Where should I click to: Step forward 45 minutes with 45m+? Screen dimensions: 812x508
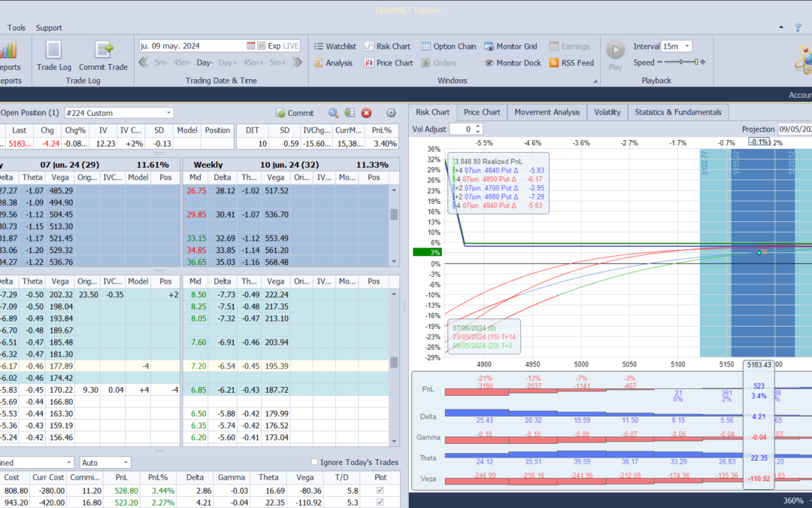pos(254,62)
